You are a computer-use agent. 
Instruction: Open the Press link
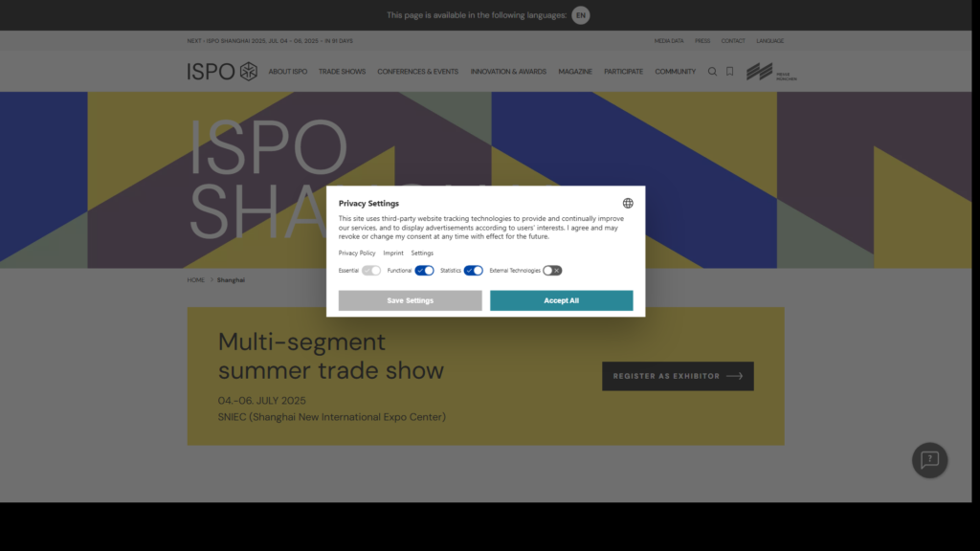click(x=702, y=41)
